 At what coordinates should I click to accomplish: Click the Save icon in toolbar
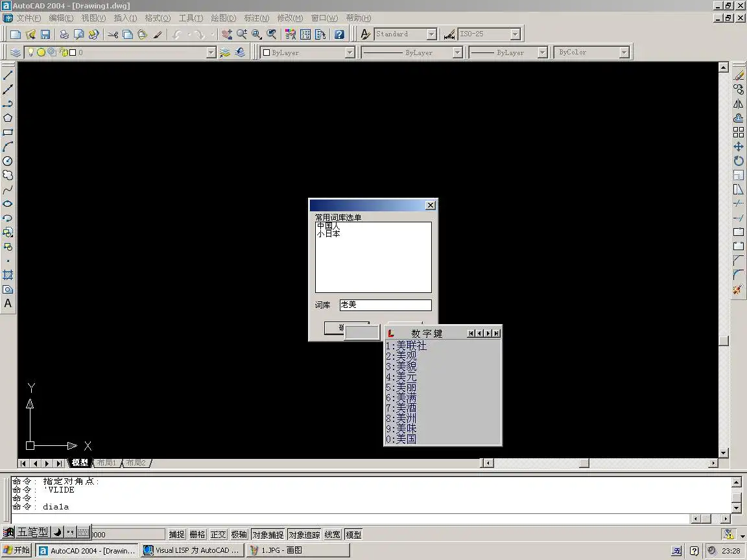45,34
